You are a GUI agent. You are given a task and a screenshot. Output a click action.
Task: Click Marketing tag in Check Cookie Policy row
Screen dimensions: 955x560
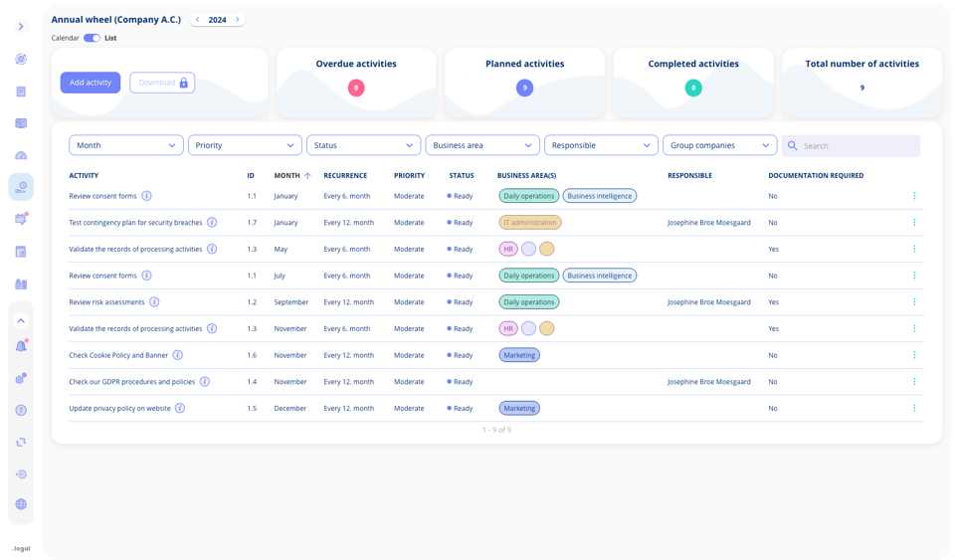[x=519, y=355]
